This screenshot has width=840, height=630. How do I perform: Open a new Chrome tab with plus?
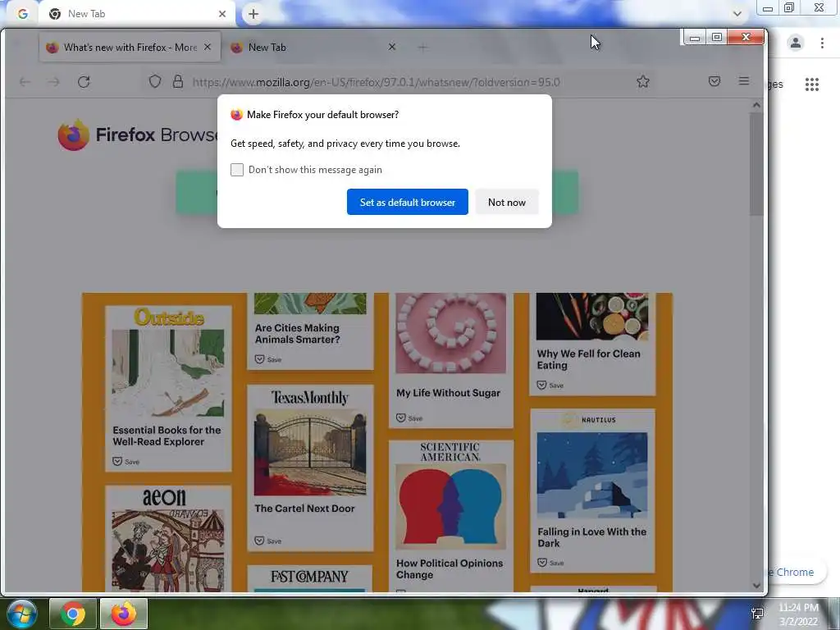tap(253, 14)
